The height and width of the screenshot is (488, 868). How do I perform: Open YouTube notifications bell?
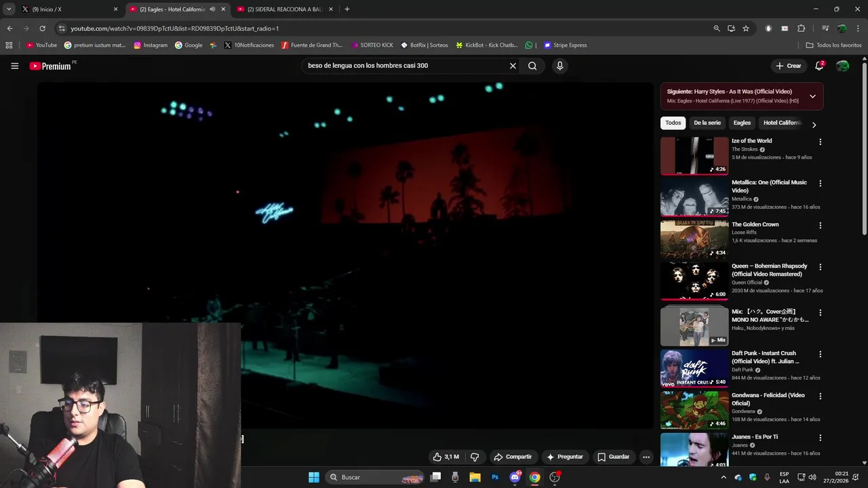(x=819, y=66)
